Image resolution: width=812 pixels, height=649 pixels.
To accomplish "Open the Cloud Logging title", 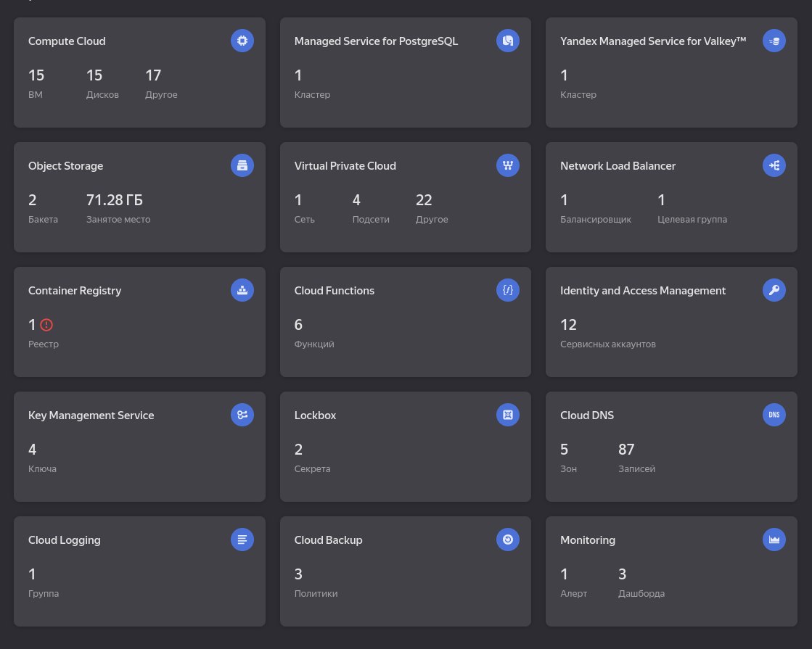I will tap(64, 540).
